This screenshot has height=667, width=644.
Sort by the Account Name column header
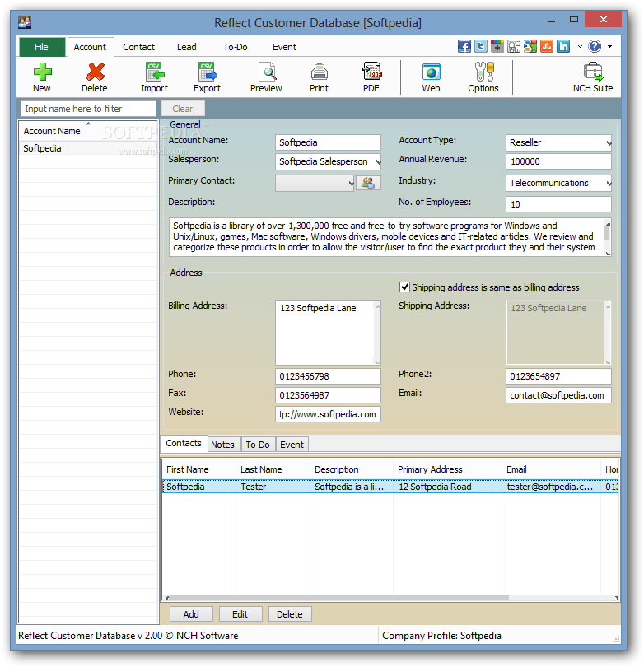click(88, 131)
